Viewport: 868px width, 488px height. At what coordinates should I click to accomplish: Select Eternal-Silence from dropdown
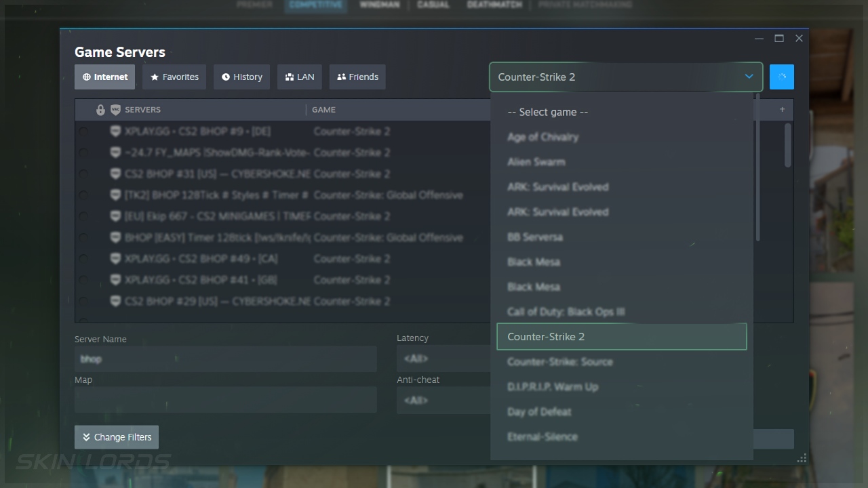622,437
